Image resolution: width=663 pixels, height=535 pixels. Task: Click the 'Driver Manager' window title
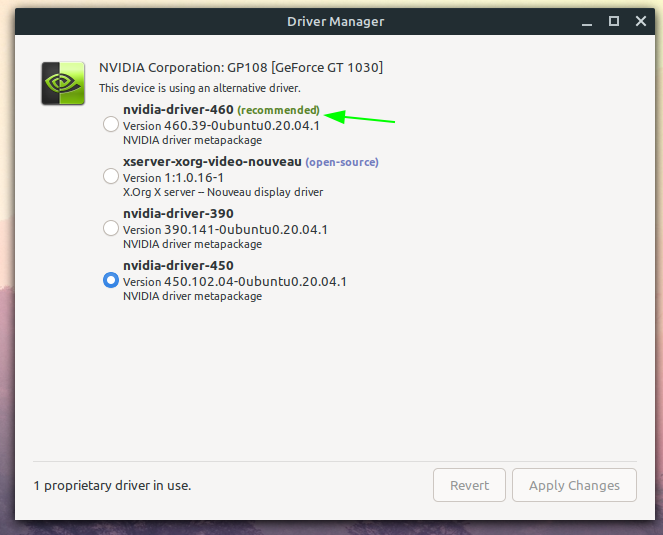[336, 22]
